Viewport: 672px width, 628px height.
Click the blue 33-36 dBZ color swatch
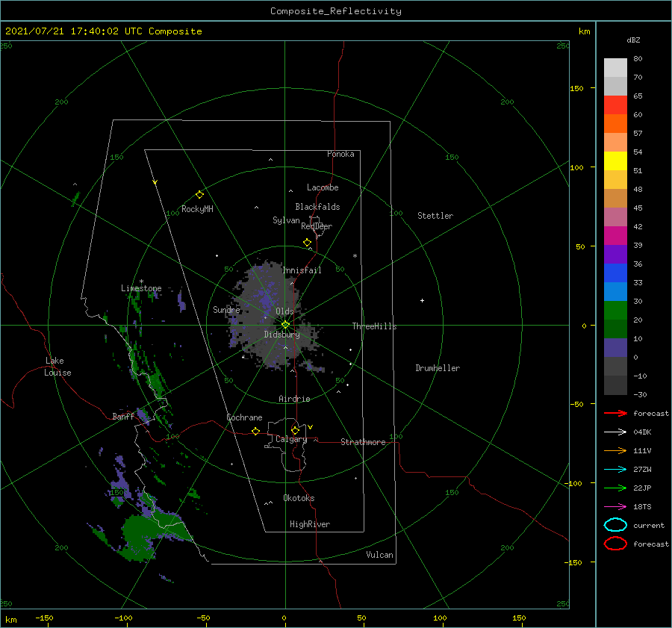[615, 273]
